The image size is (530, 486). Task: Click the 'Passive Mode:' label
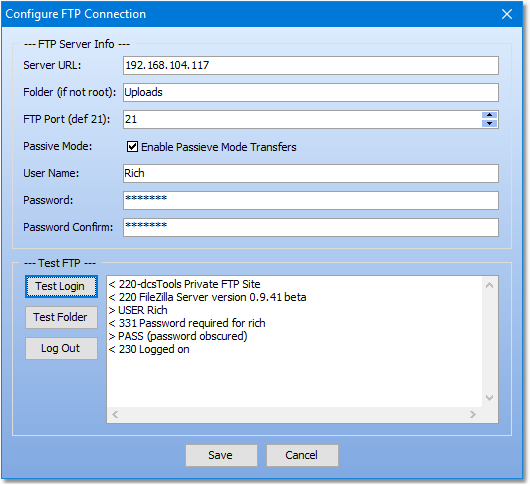coord(57,146)
